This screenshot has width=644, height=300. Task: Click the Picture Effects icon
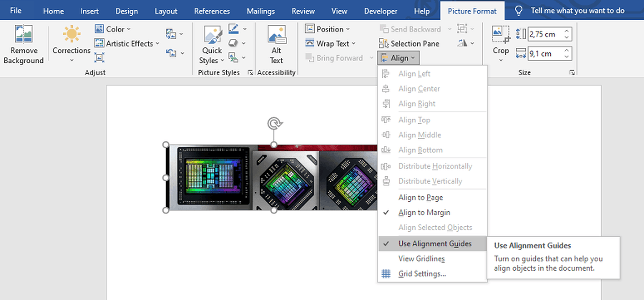pos(233,43)
